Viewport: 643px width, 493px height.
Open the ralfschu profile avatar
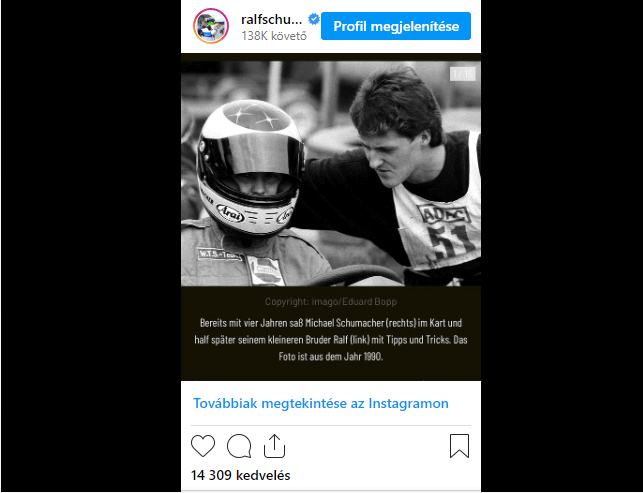(x=211, y=26)
